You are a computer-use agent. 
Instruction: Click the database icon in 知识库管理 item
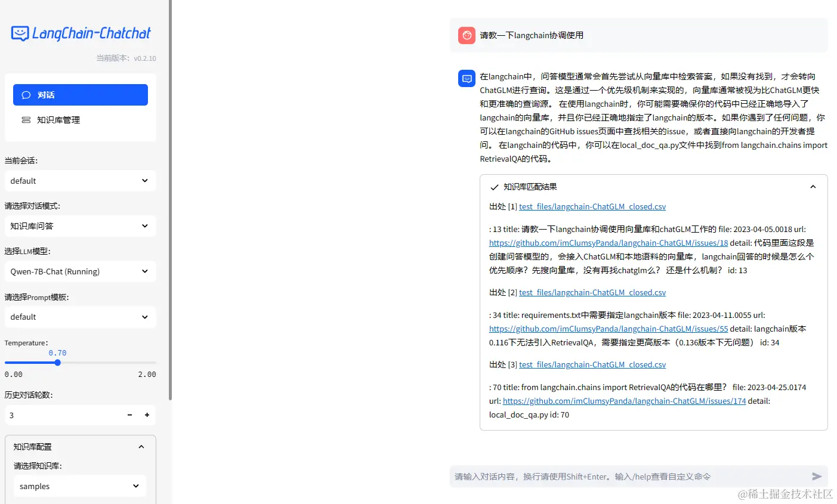(x=26, y=120)
